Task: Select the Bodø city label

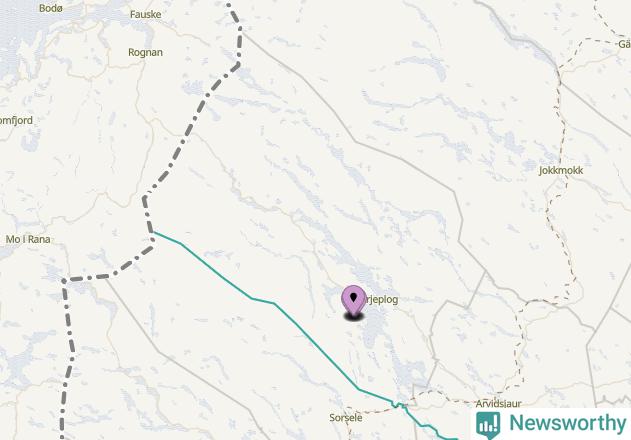Action: (x=51, y=8)
